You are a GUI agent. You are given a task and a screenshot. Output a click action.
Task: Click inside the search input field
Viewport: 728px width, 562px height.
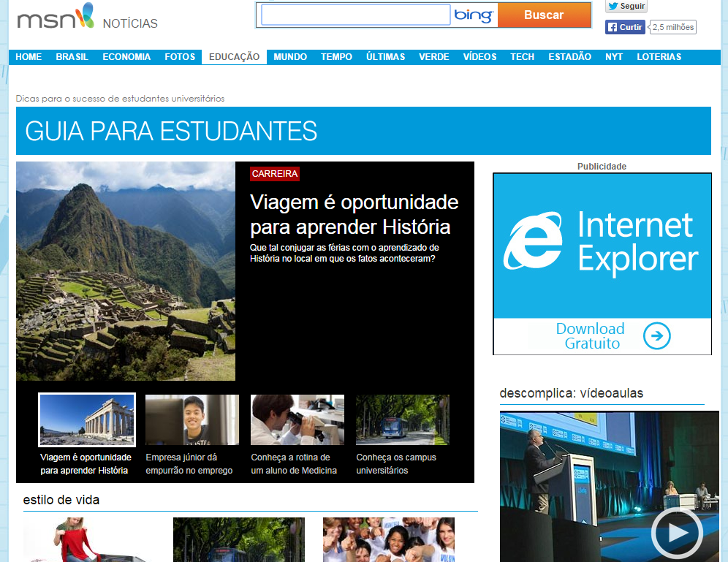[354, 15]
